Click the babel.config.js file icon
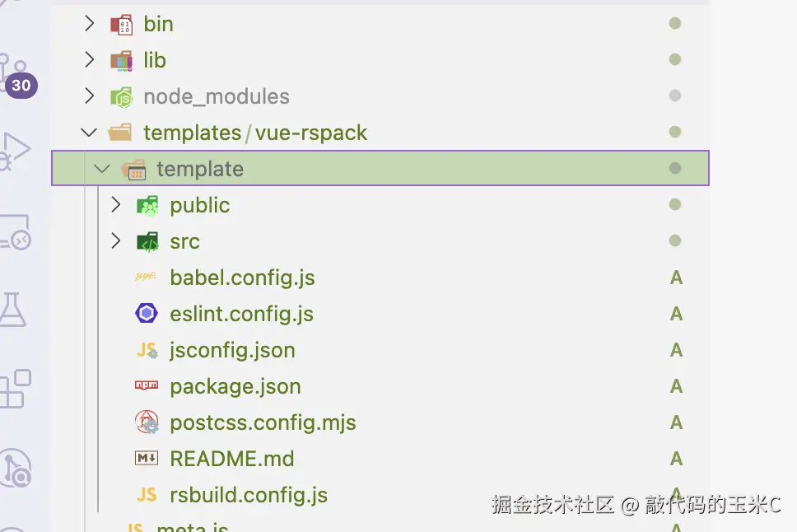The width and height of the screenshot is (797, 532). click(x=146, y=278)
